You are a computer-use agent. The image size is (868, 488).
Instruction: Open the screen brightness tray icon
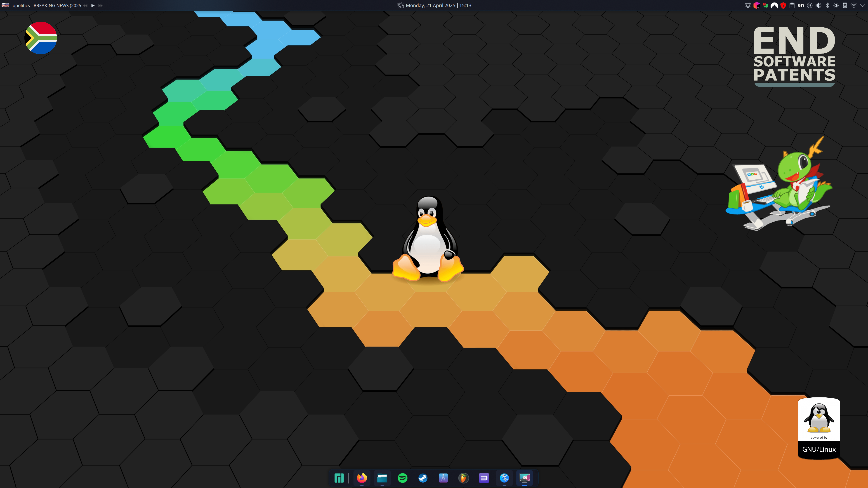tap(836, 5)
